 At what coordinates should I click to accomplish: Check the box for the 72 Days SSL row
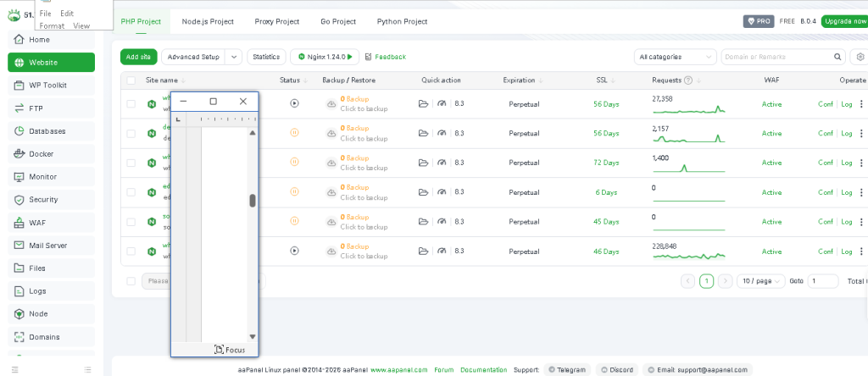tap(131, 163)
